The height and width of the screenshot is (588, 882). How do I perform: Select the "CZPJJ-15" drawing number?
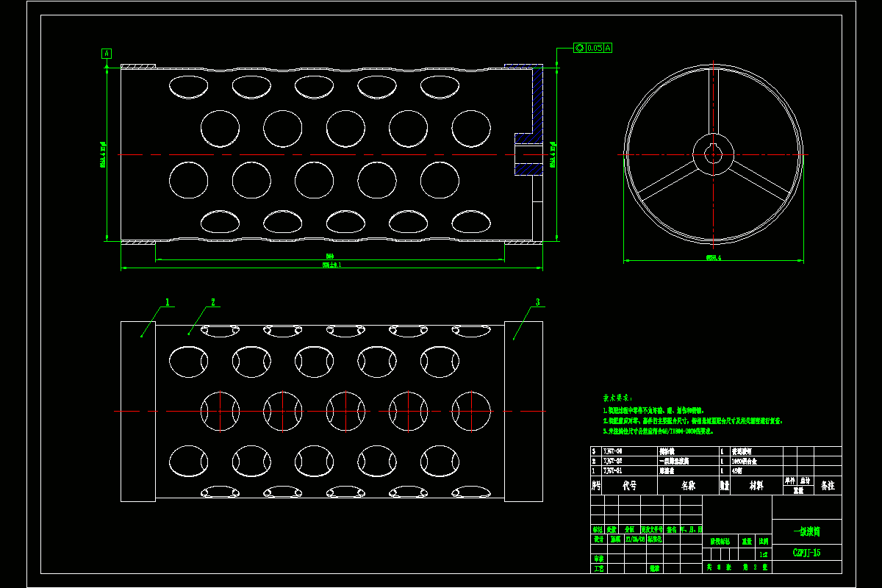pos(807,553)
